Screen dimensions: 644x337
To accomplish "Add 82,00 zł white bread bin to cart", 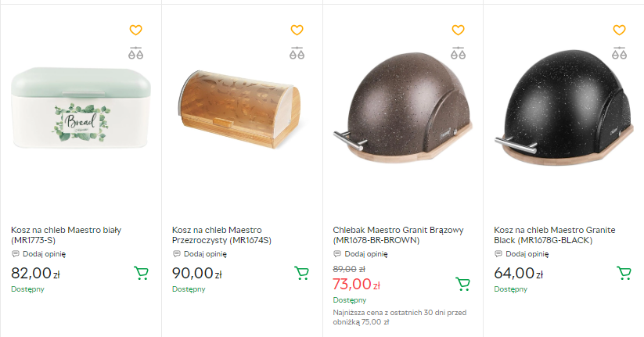I will pos(141,273).
